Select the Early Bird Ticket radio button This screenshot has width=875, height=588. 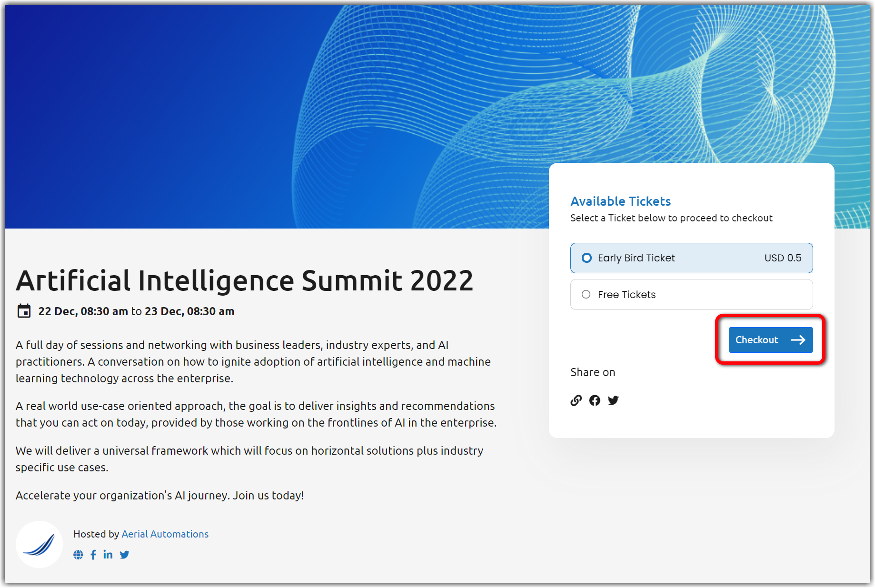click(x=587, y=258)
